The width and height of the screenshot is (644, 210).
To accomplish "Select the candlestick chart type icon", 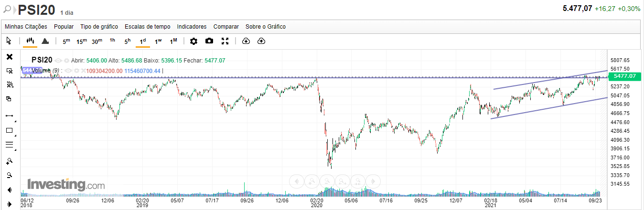I will 30,41.
